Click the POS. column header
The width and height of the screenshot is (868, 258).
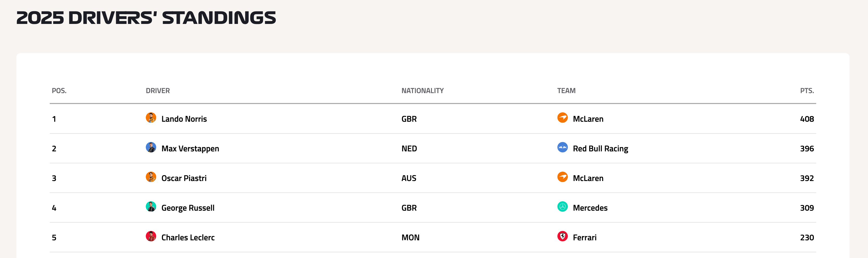59,91
